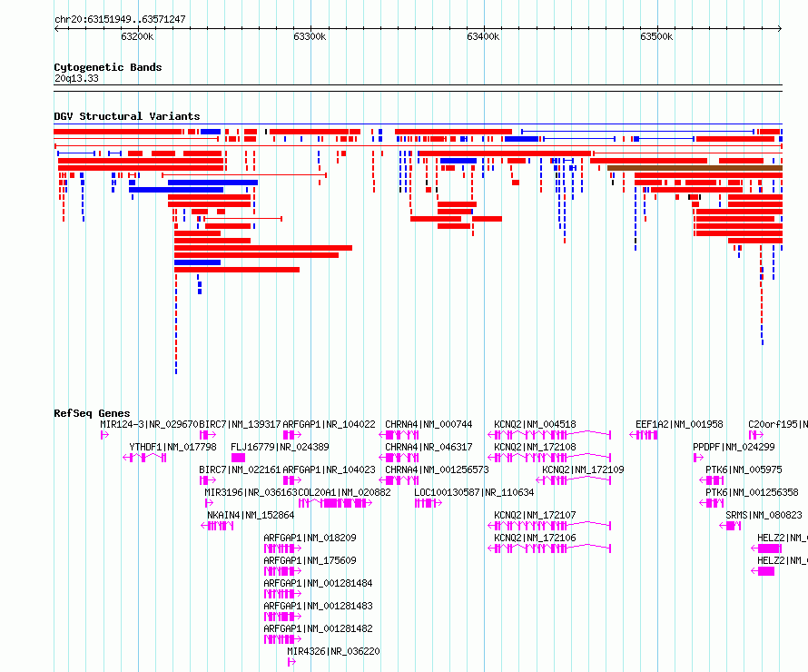
Task: Click MIR3196|NR_036163 gene label
Action: [x=251, y=492]
